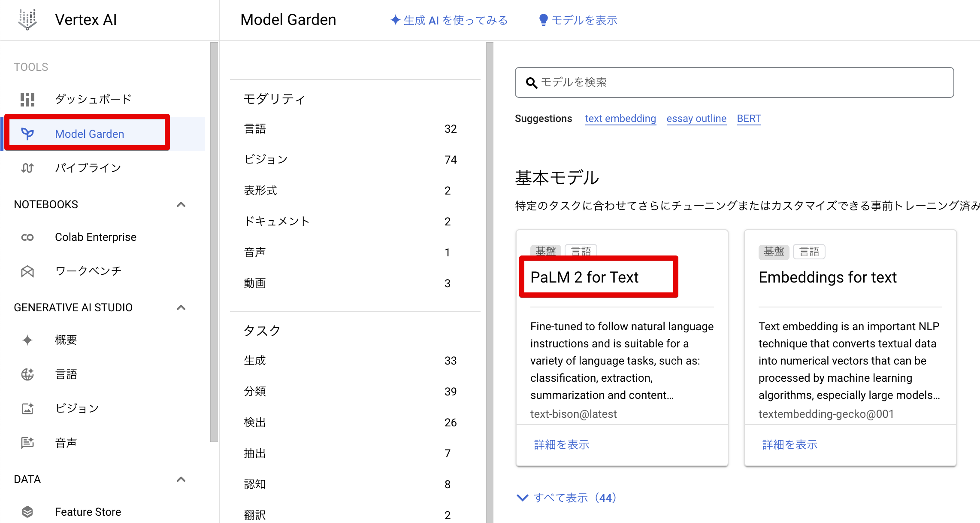
Task: Click the Colab Enterprise icon
Action: (27, 237)
